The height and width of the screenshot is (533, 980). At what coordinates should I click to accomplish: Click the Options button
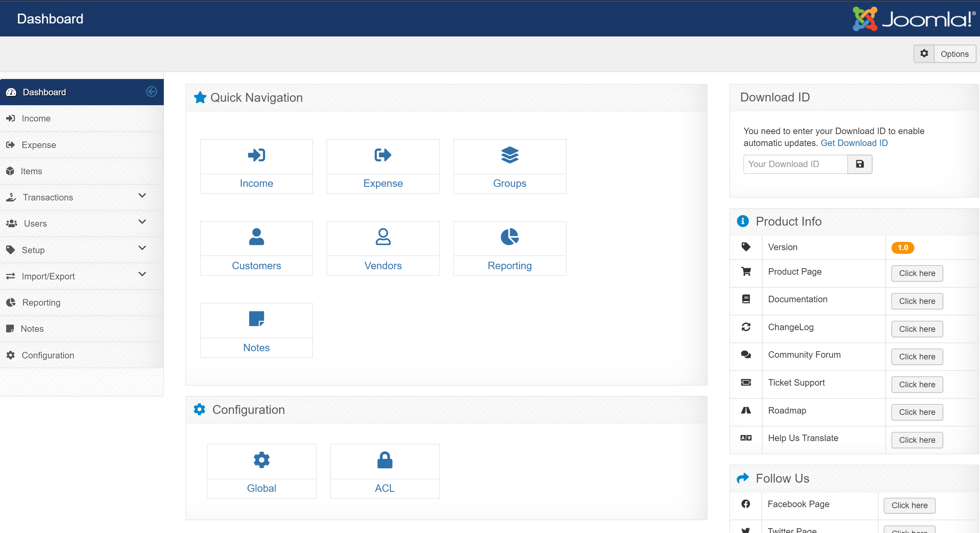click(x=945, y=54)
